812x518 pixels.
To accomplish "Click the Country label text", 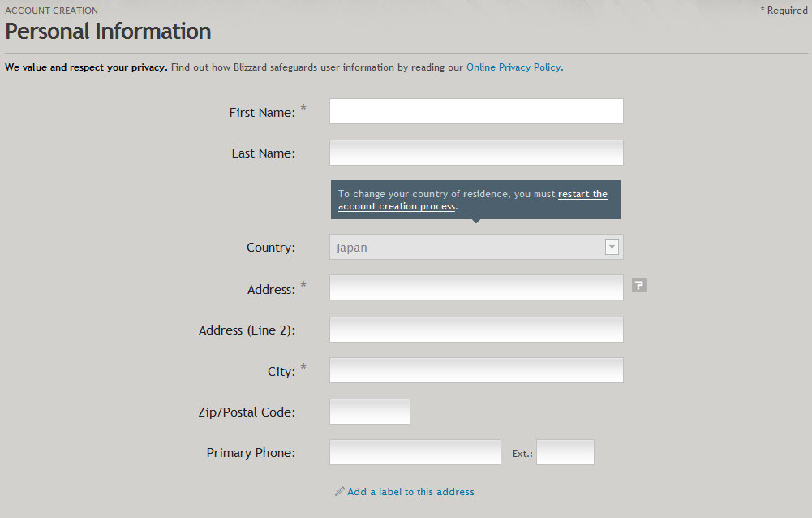I will 271,248.
